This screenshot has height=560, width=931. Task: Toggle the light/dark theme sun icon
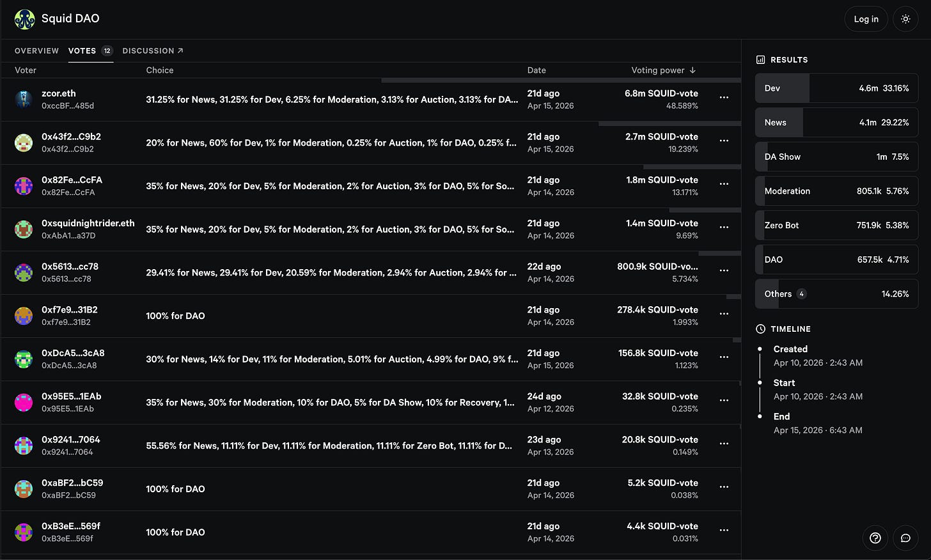tap(905, 19)
